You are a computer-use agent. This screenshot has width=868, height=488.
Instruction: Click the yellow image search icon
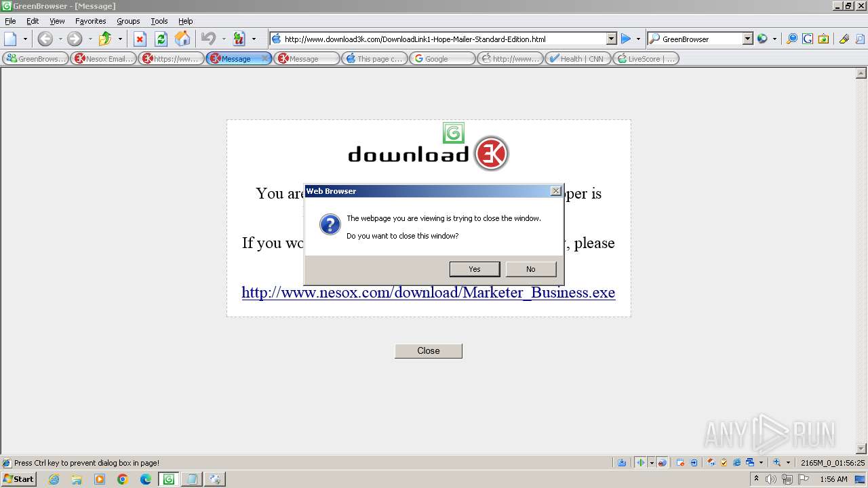click(823, 39)
